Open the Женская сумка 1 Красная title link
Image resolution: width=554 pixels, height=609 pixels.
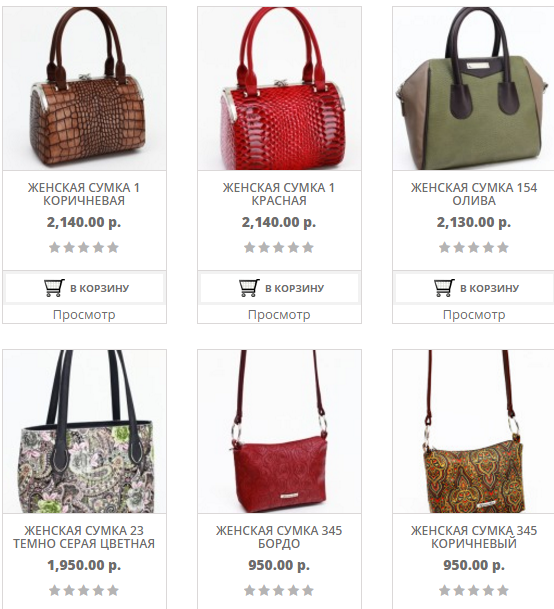(279, 194)
